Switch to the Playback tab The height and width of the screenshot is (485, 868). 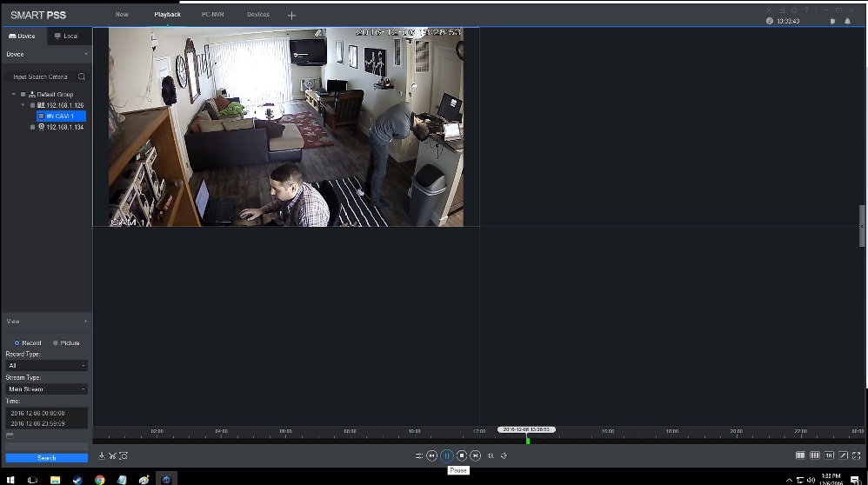(x=167, y=15)
